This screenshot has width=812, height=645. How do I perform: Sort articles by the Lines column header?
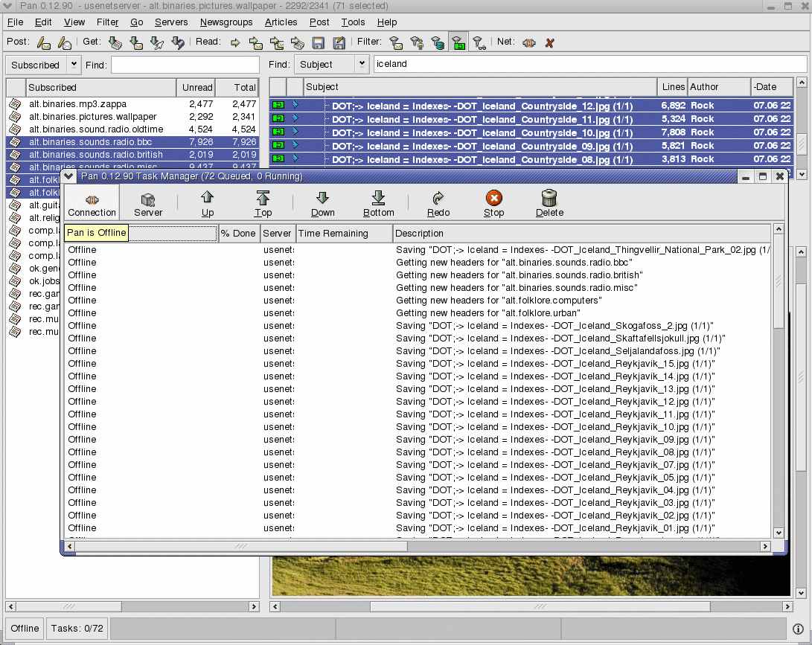tap(673, 87)
